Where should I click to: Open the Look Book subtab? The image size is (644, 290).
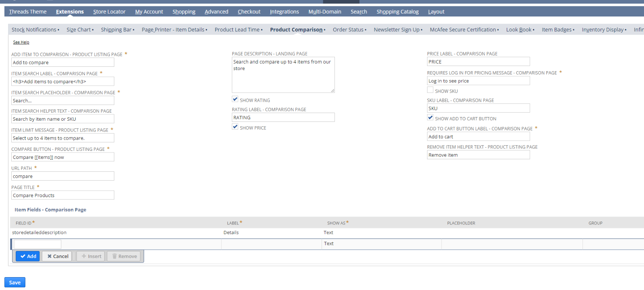519,30
